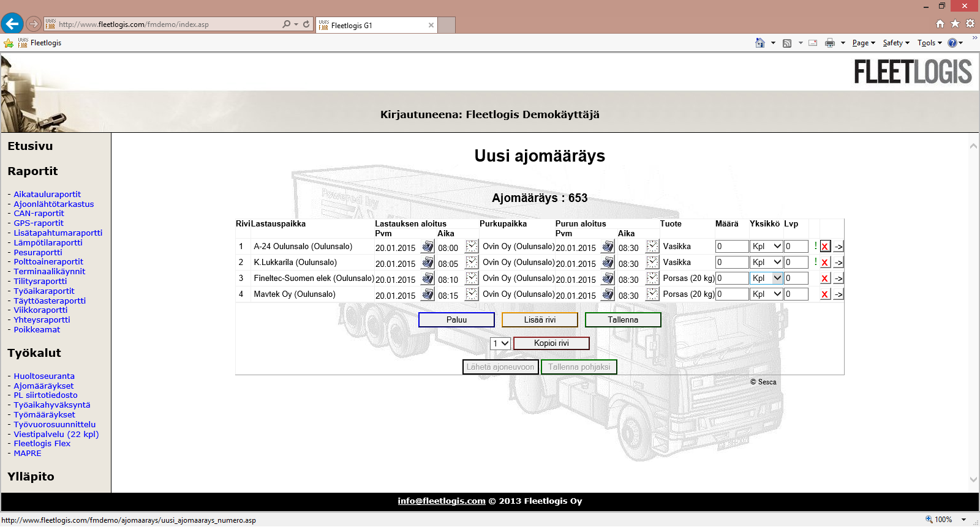Open loading date calendar for Fineltec-Suomen row
The image size is (980, 527).
coord(428,278)
